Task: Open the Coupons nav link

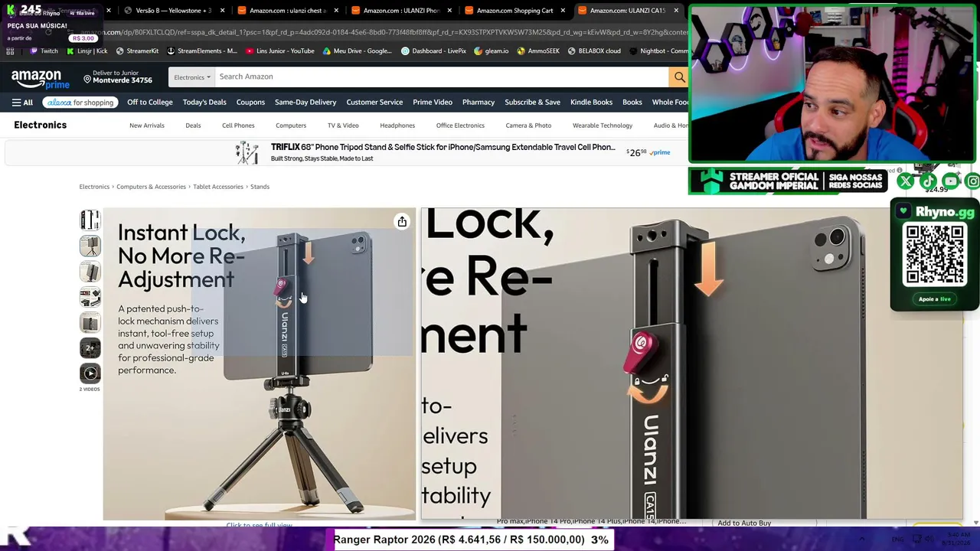Action: click(250, 103)
